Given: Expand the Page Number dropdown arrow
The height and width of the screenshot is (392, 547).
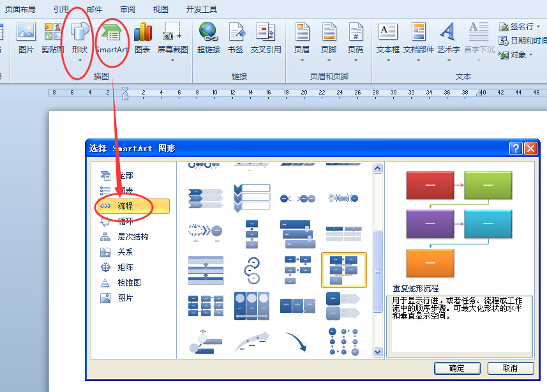Looking at the screenshot, I should tap(356, 61).
